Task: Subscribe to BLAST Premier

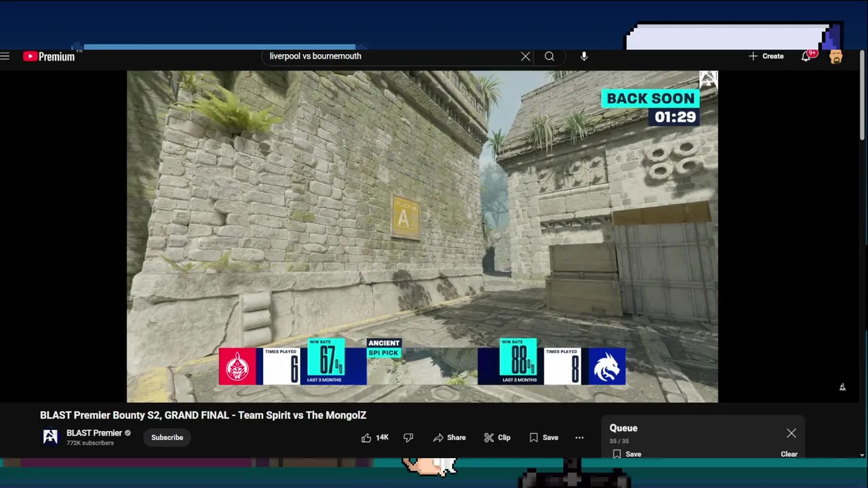Action: tap(167, 437)
